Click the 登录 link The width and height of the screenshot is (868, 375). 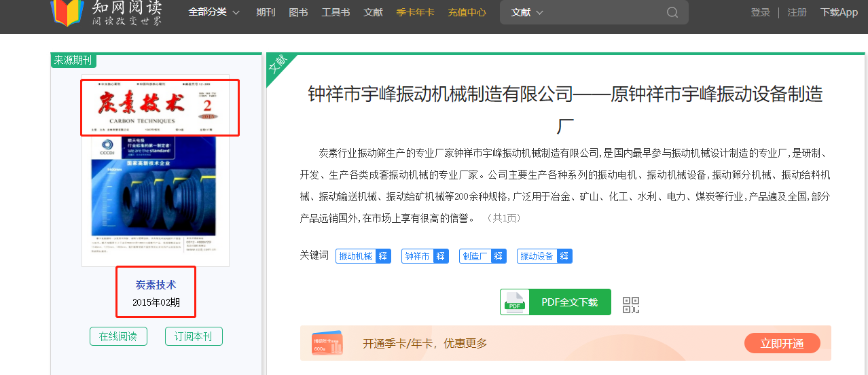(760, 12)
